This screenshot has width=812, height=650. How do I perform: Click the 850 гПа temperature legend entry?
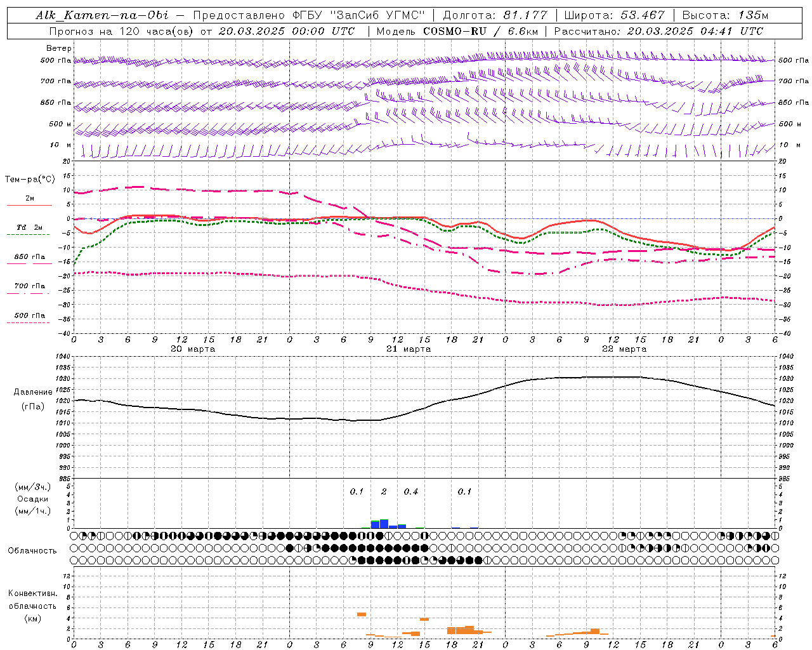click(30, 257)
